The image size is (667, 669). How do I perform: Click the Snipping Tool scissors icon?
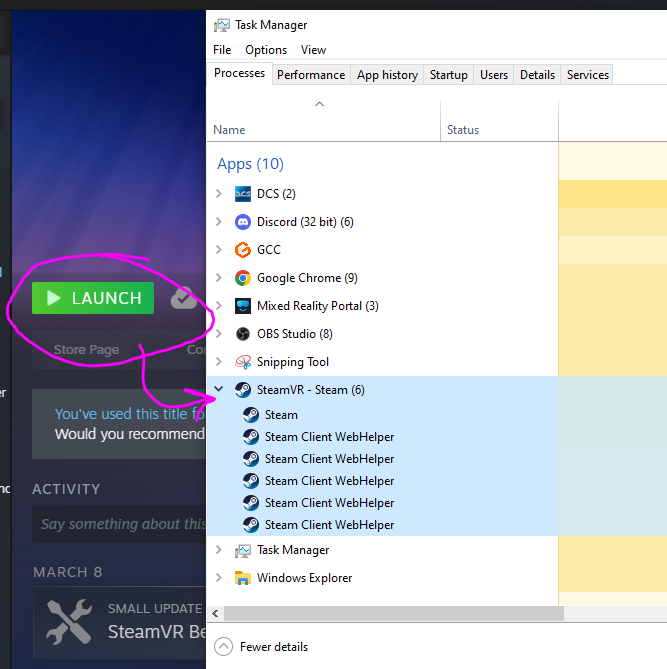coord(243,362)
